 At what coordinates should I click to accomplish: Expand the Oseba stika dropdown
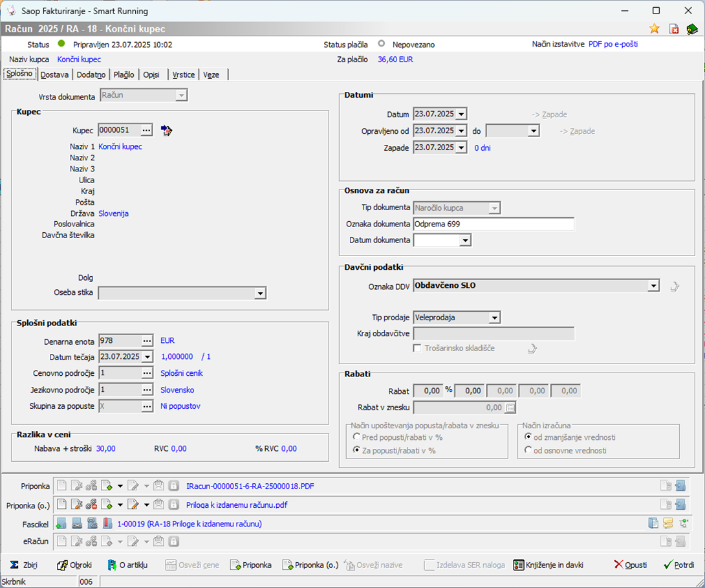[x=259, y=294]
